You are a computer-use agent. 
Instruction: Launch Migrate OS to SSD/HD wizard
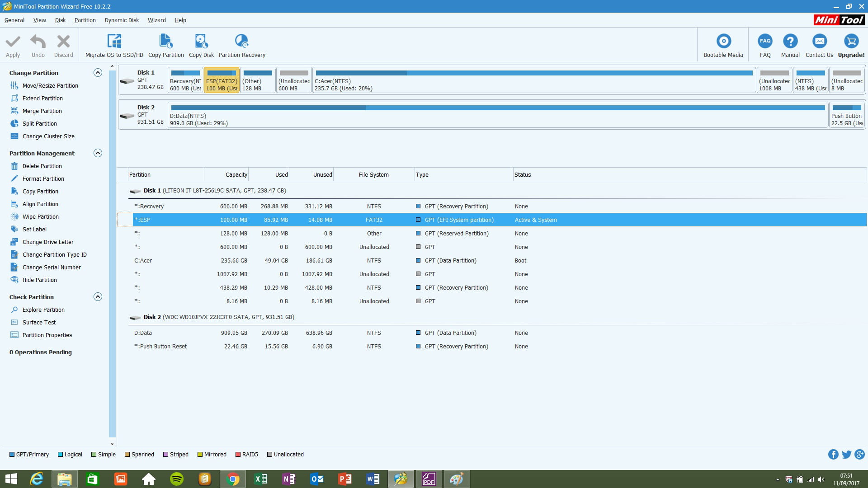114,46
